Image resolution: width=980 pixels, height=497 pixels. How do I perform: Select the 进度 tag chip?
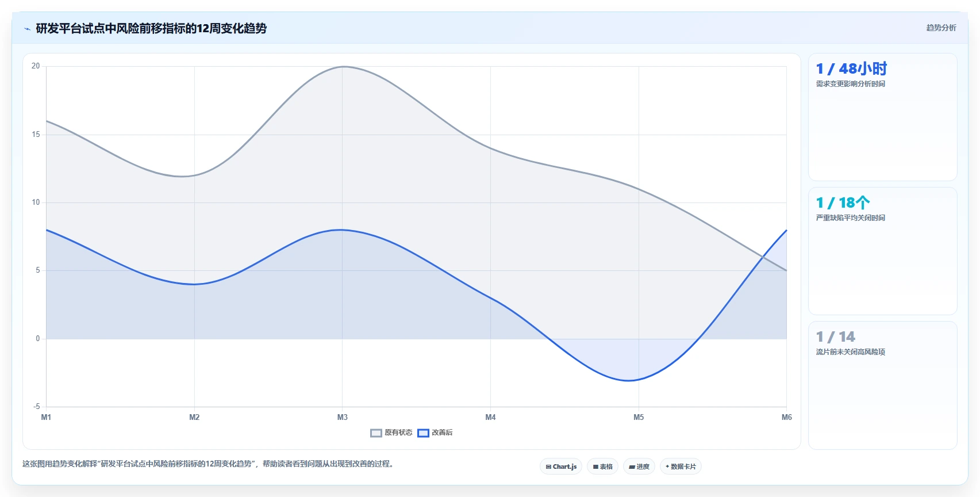point(639,467)
